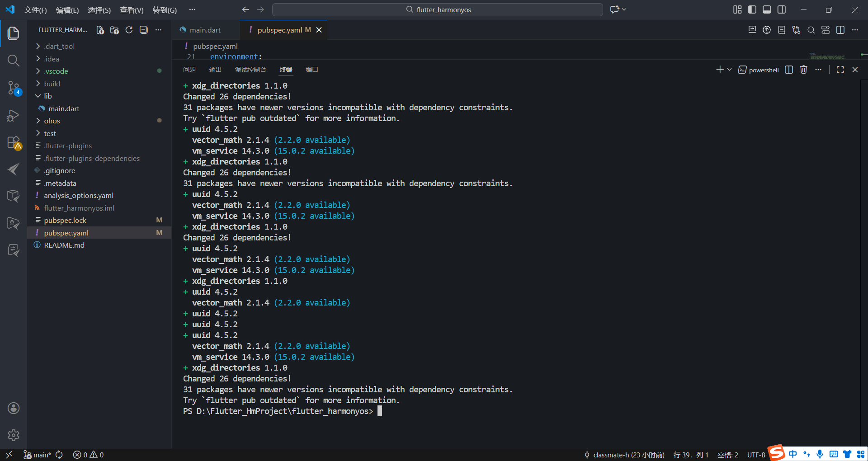Toggle the primary side bar
This screenshot has width=868, height=461.
(752, 9)
